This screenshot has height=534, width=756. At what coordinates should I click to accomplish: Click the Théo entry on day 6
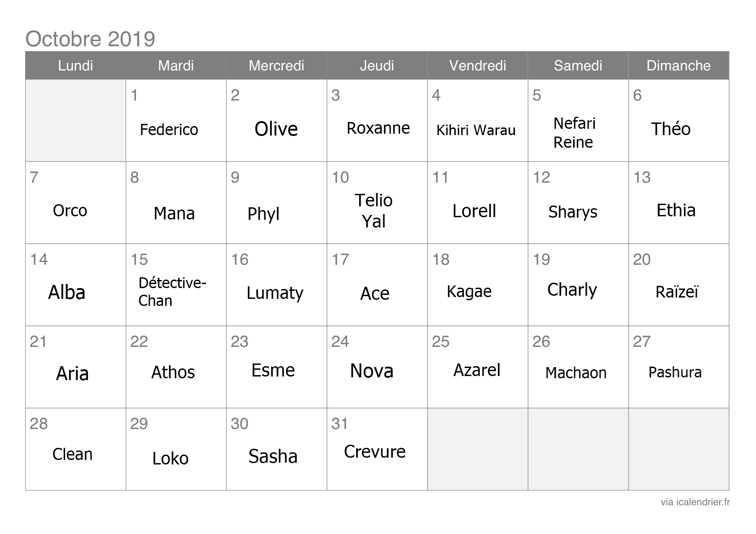click(671, 129)
